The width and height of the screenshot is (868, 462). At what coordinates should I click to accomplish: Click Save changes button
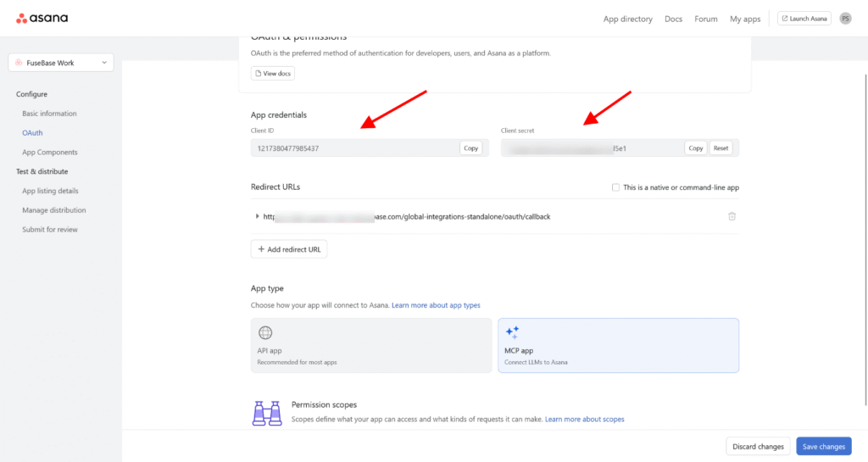824,447
